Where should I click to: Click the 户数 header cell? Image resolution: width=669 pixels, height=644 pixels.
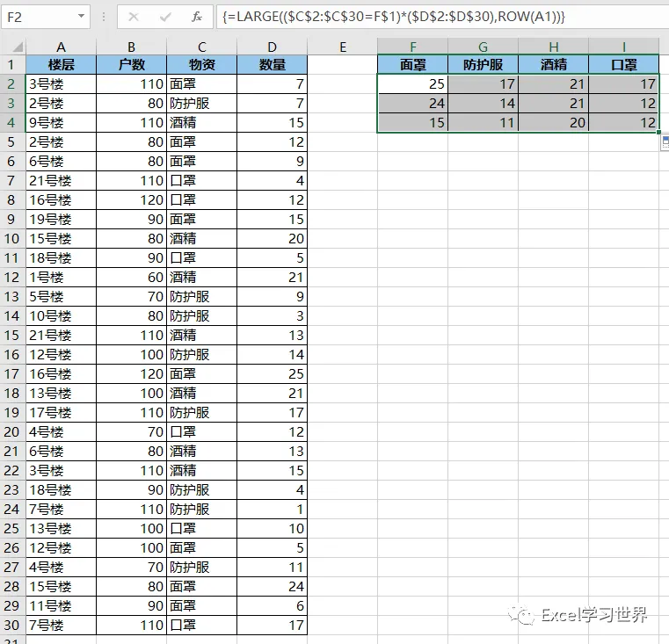click(131, 65)
